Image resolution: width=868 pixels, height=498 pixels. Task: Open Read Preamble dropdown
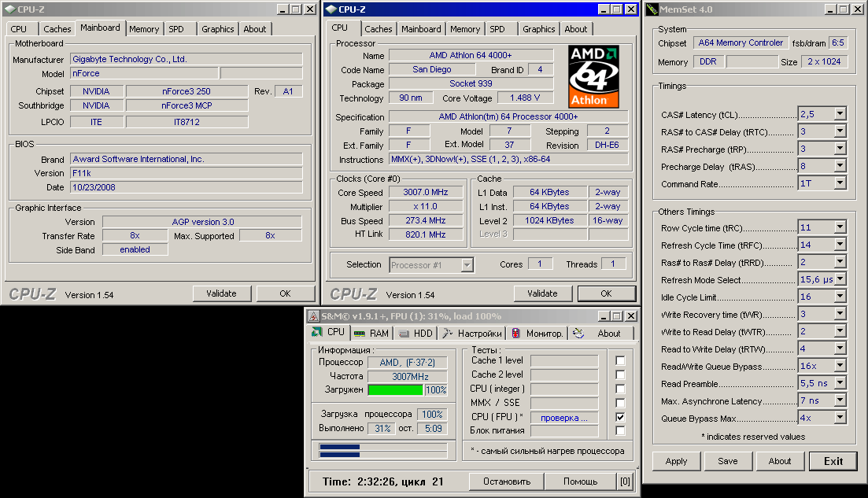(x=840, y=383)
